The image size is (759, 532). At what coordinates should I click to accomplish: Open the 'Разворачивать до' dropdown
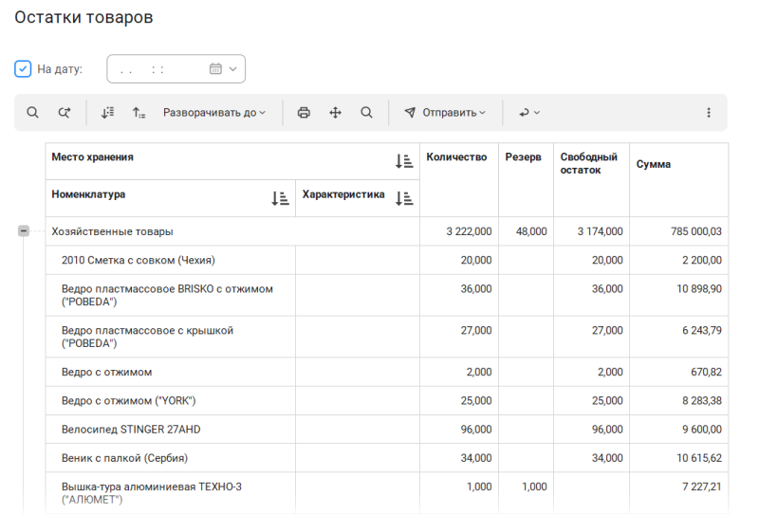(x=214, y=113)
